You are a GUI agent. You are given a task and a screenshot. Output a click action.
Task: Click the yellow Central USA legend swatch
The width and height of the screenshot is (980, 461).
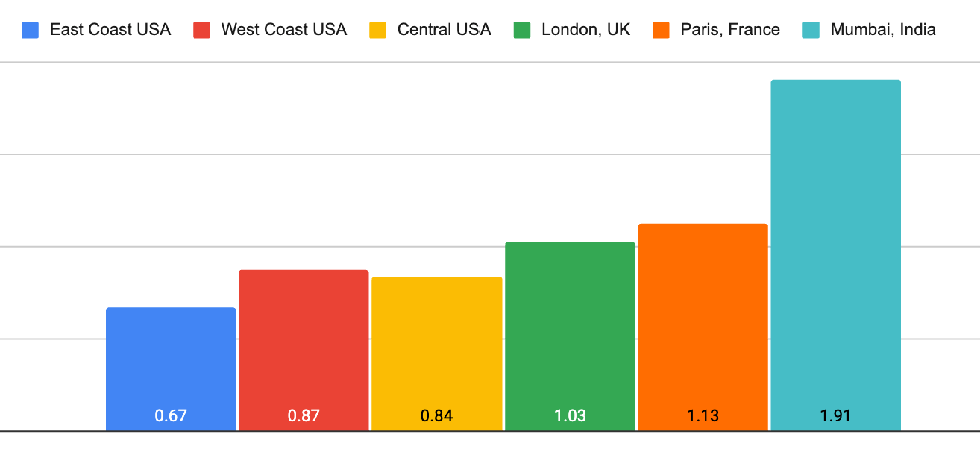pyautogui.click(x=378, y=31)
